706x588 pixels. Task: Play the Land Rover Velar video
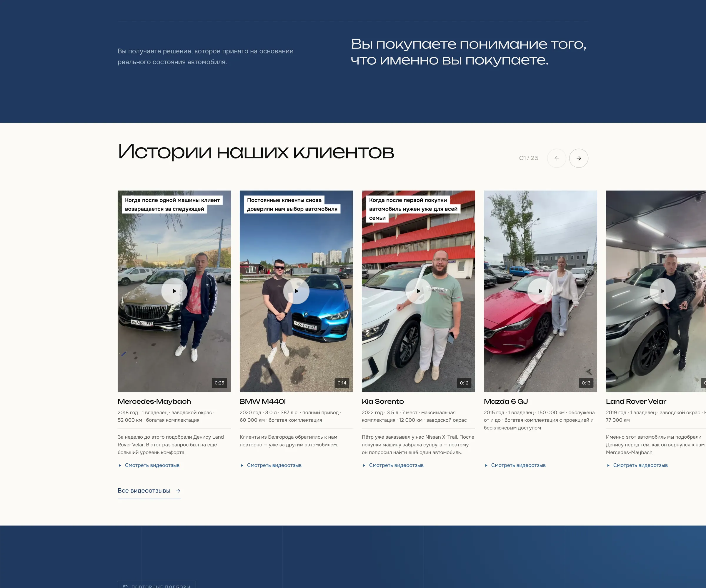[662, 291]
